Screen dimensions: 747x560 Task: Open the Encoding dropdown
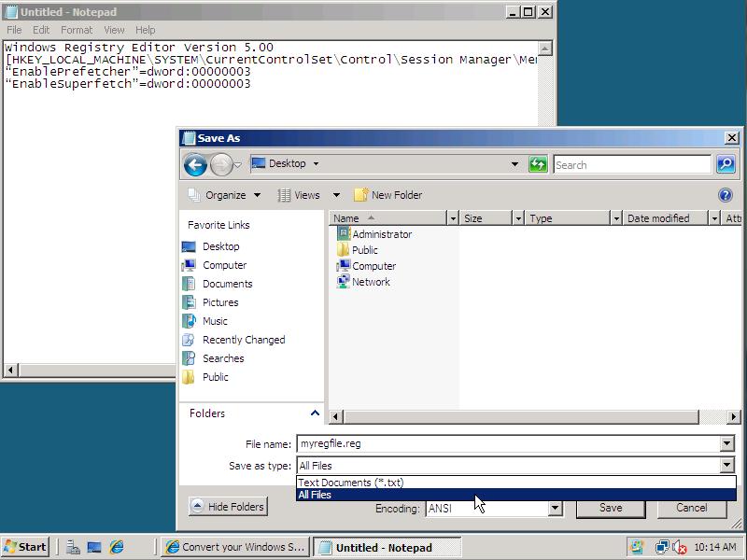coord(555,509)
